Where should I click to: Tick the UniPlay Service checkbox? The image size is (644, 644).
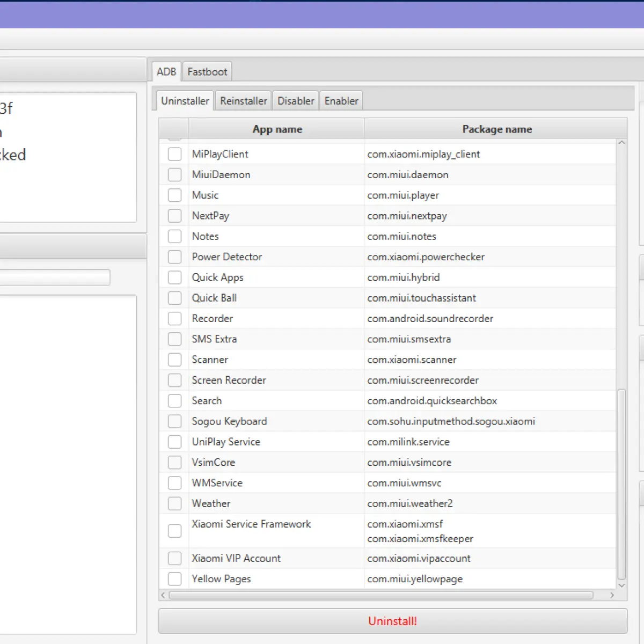pyautogui.click(x=174, y=442)
